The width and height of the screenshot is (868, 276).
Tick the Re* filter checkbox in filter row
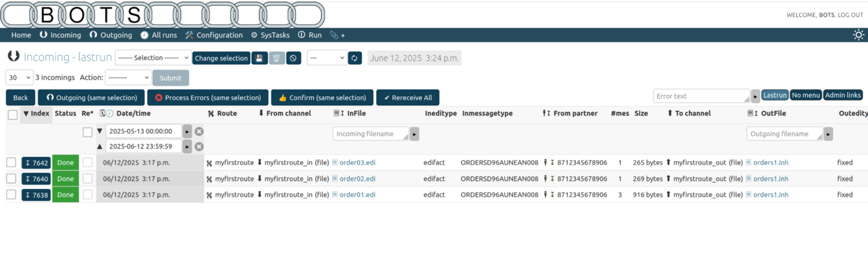87,132
